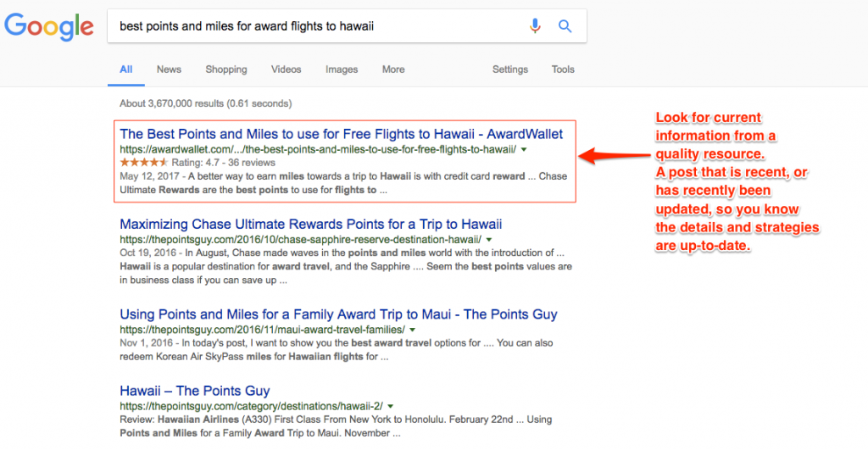Click the Google logo
Screen dimensions: 868x450
pyautogui.click(x=49, y=27)
